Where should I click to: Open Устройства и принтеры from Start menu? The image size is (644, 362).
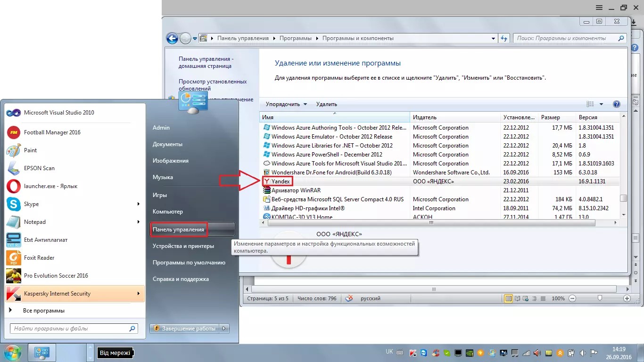click(183, 246)
